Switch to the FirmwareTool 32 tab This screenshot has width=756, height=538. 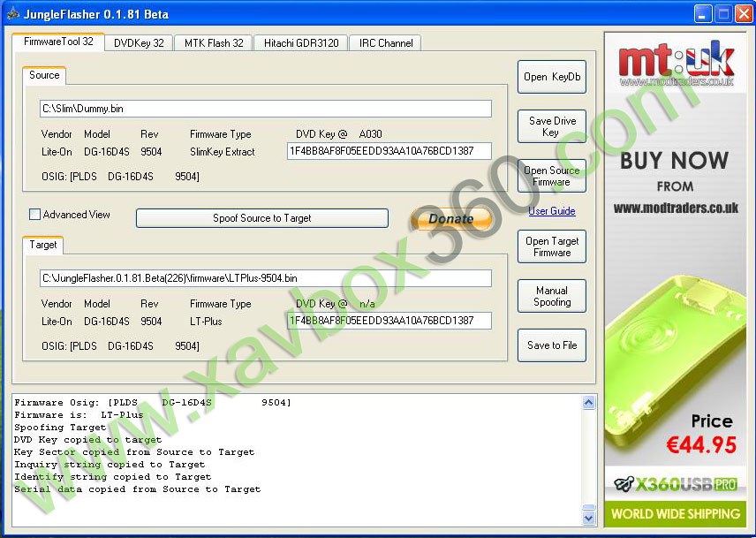[58, 42]
